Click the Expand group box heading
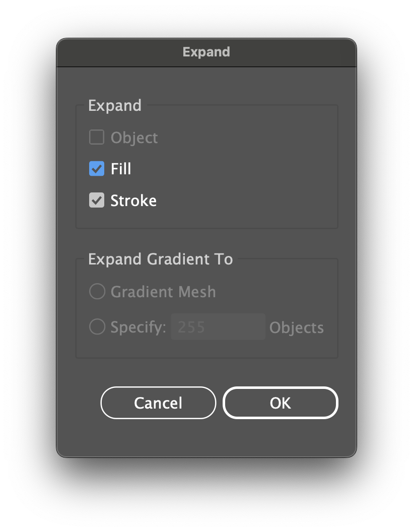 (x=115, y=105)
